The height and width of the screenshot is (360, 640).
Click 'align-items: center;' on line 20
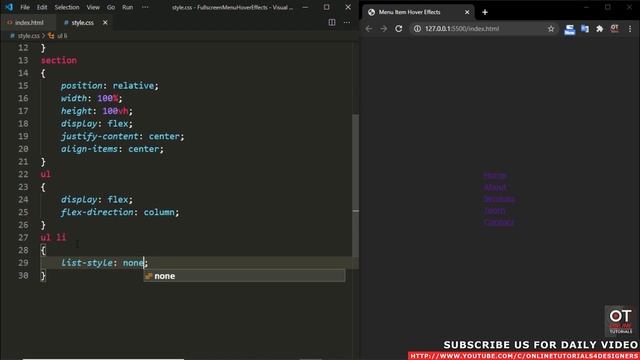[112, 149]
